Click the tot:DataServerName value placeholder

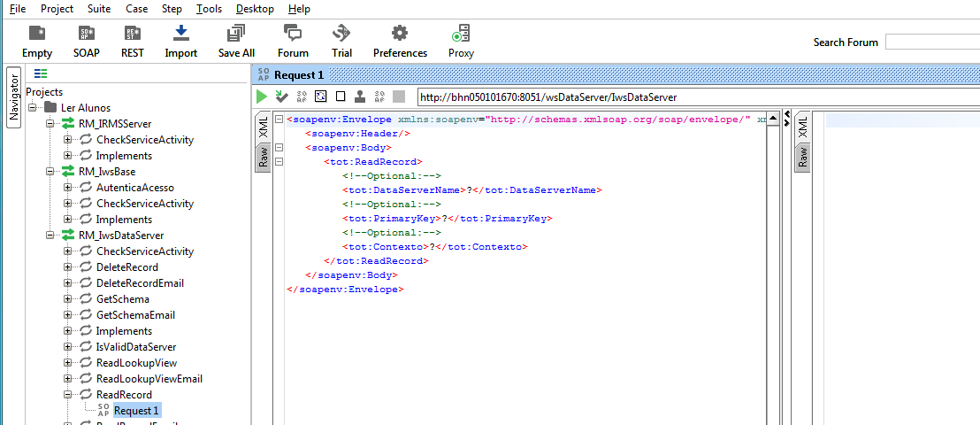[470, 190]
